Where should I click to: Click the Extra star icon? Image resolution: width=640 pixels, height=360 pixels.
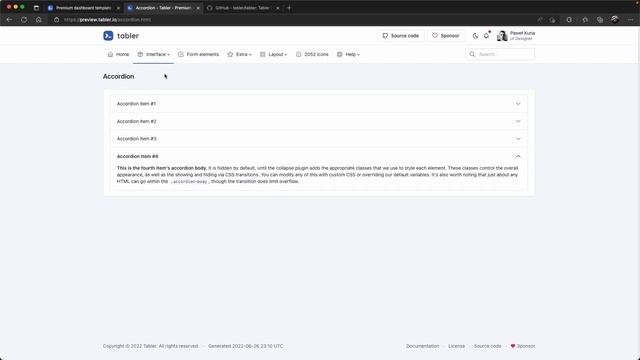coord(230,54)
